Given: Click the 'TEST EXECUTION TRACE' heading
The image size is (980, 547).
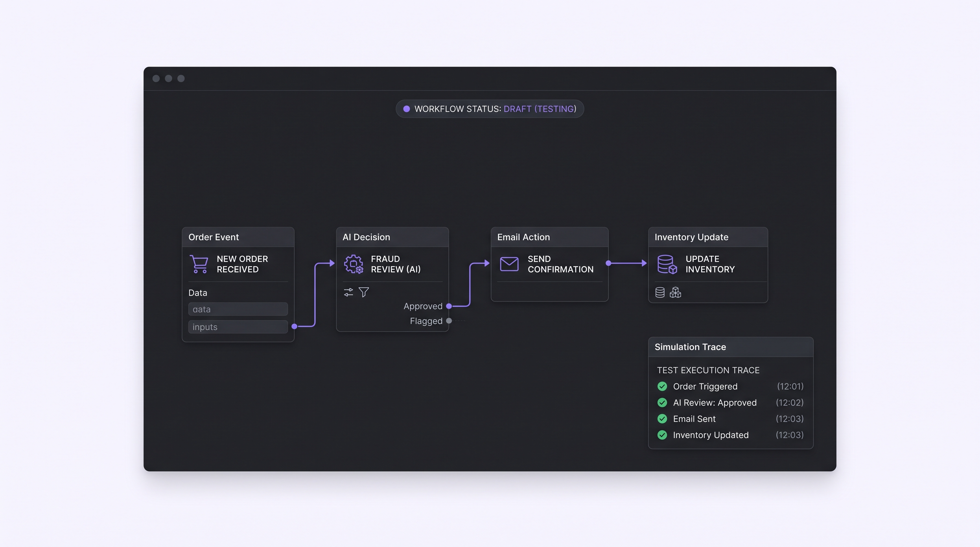Looking at the screenshot, I should tap(708, 370).
